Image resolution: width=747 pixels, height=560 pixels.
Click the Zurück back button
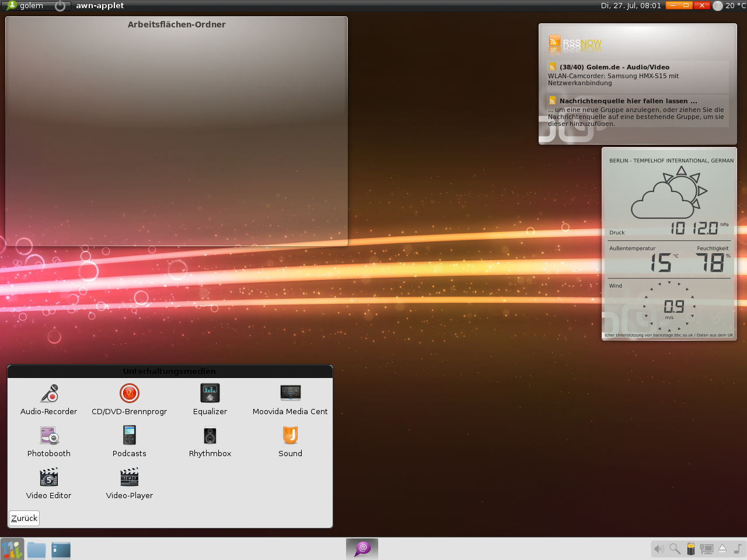24,518
